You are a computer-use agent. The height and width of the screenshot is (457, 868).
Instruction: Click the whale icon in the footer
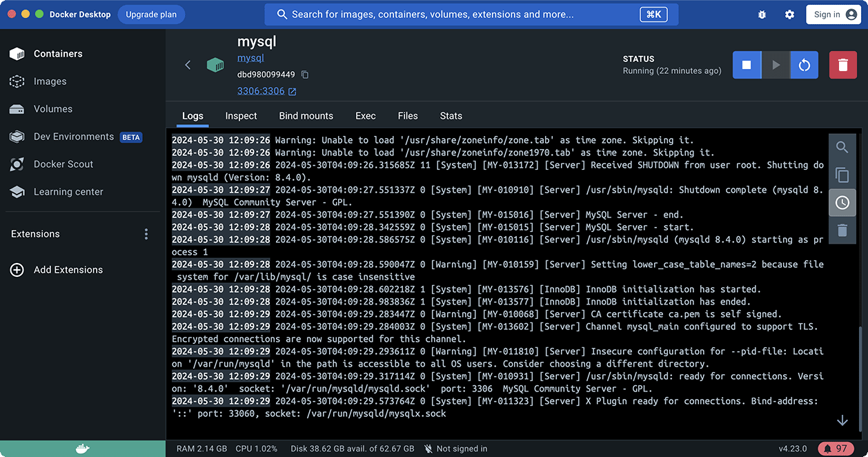pyautogui.click(x=82, y=448)
